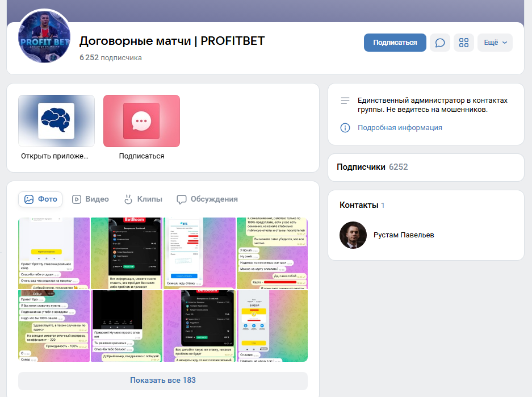Image resolution: width=532 pixels, height=397 pixels.
Task: Open first-row photo with 'Карта' redacted message
Action: (x=272, y=253)
